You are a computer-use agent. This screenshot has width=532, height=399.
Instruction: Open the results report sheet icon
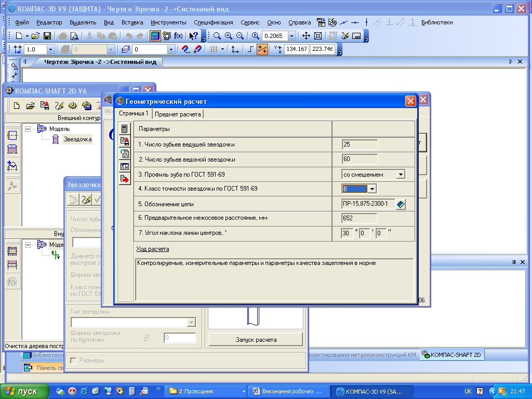tap(125, 154)
